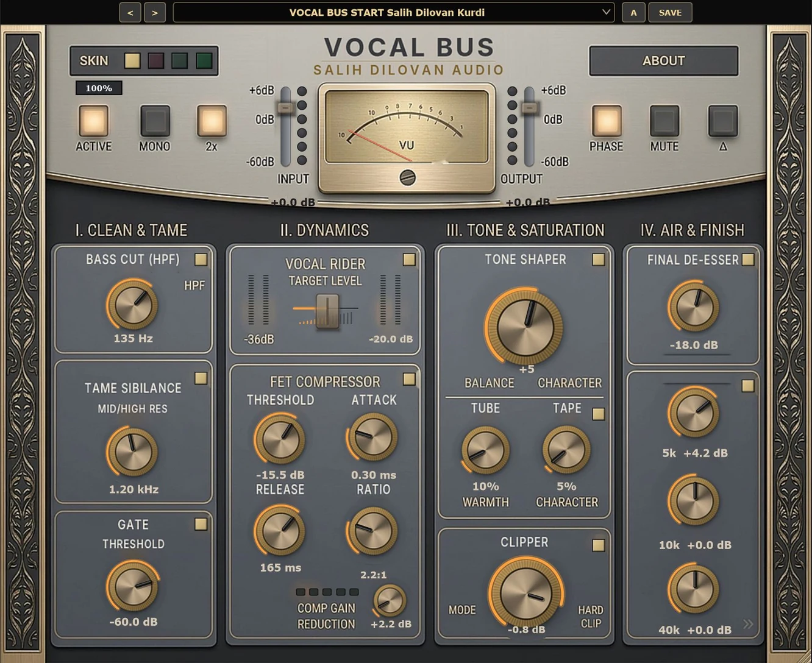Image resolution: width=812 pixels, height=663 pixels.
Task: Select the maroon skin color swatch
Action: [x=156, y=60]
